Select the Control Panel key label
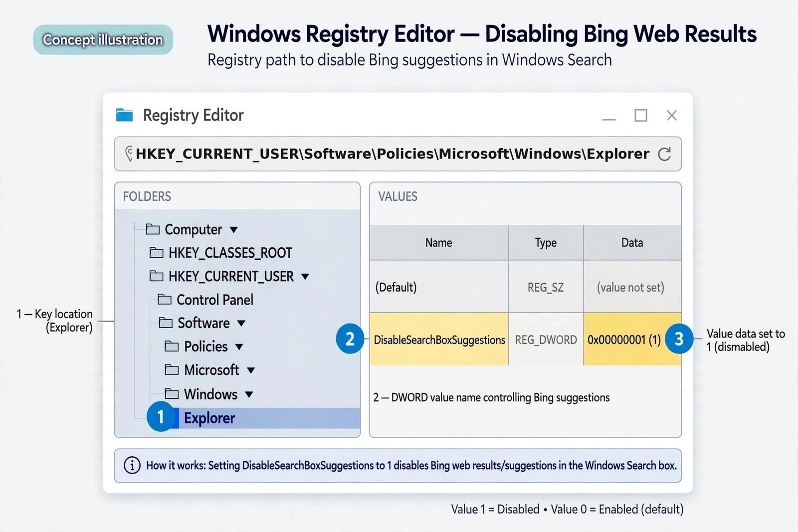This screenshot has height=532, width=798. point(215,300)
